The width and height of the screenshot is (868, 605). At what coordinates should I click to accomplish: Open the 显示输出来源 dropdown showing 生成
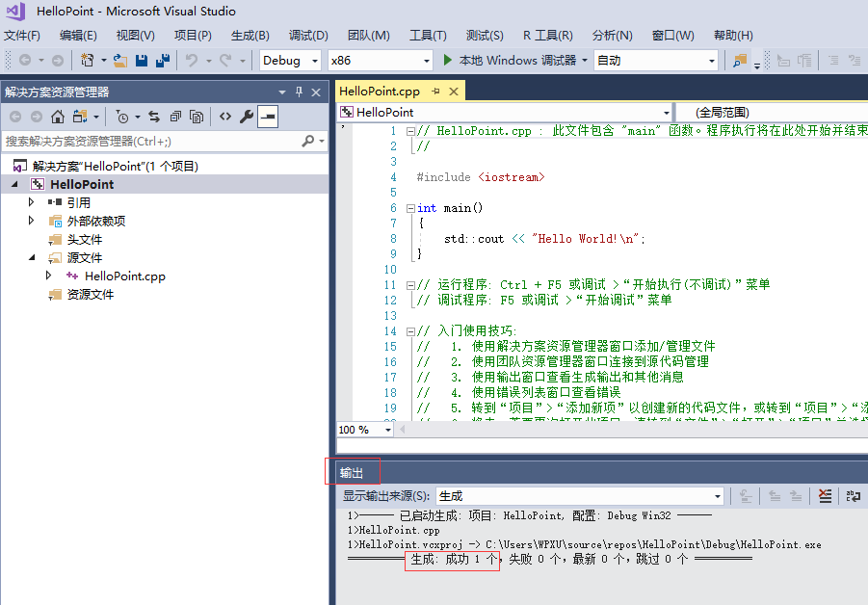580,496
